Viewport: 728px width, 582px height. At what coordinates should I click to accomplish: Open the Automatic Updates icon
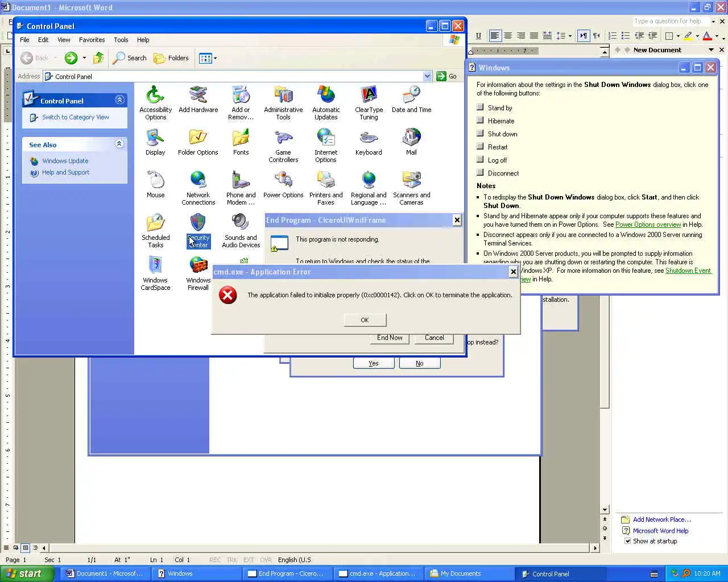[326, 103]
